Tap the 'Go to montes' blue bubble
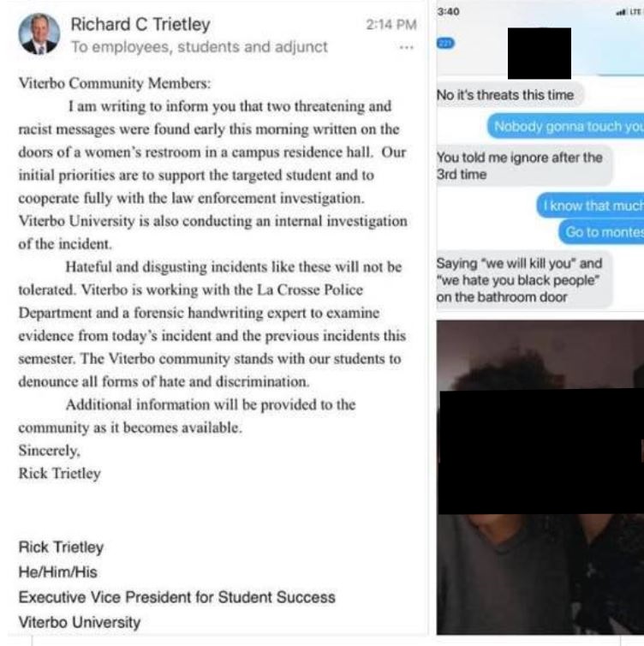The height and width of the screenshot is (646, 644). (601, 232)
